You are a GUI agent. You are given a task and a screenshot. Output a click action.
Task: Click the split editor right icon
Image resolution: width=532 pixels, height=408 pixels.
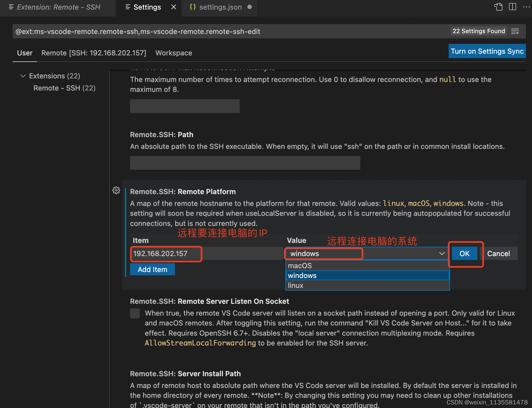point(512,7)
